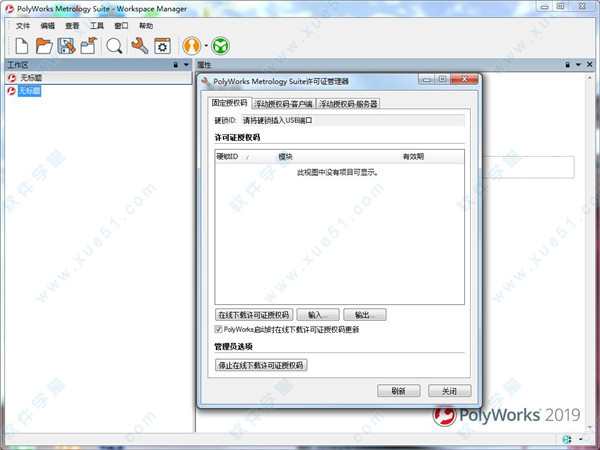Click 停止在线下载许可证授权码 button
Viewport: 600px width, 450px height.
[261, 365]
